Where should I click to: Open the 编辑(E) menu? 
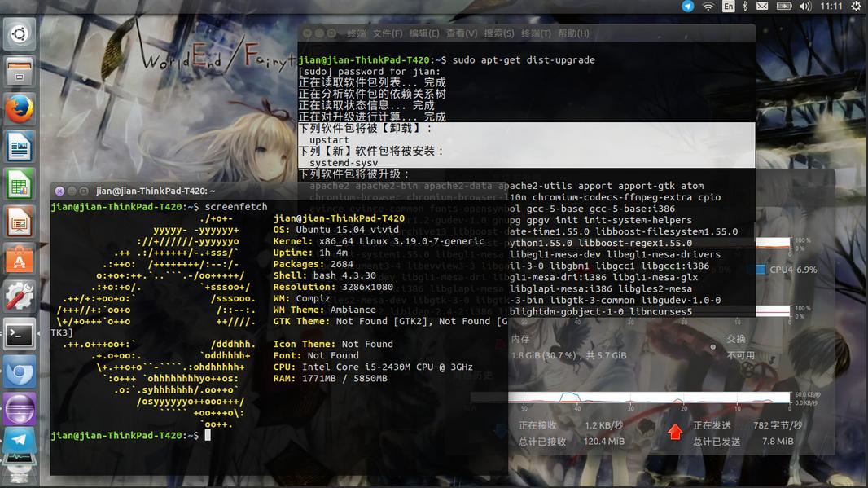(424, 33)
